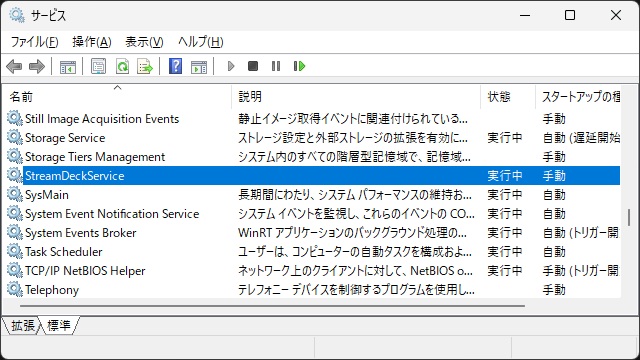
Task: Click 自動 startup type of SysMain
Action: (x=554, y=195)
